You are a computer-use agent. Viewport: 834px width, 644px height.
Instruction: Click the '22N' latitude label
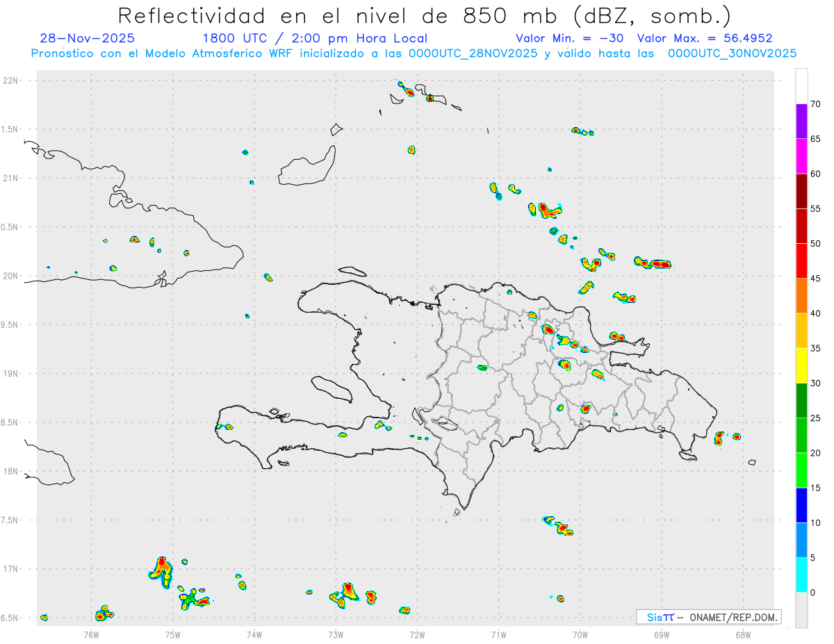12,81
